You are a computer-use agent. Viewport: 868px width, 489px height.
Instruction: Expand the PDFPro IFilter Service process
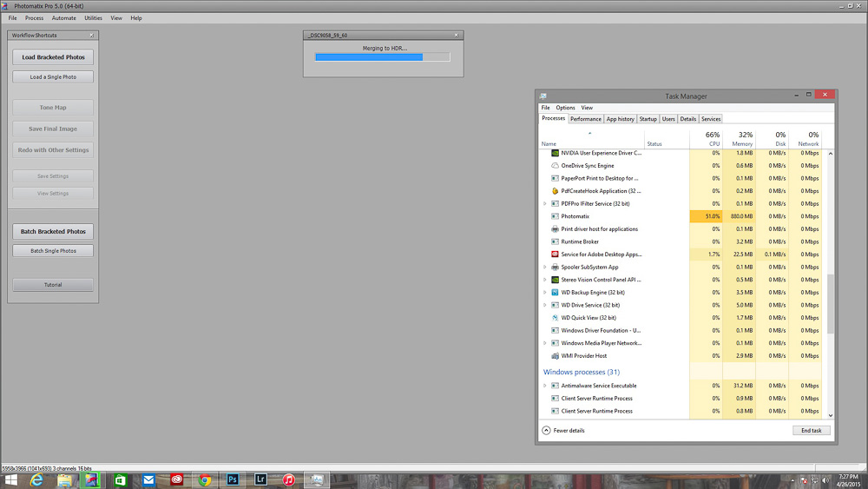click(544, 203)
